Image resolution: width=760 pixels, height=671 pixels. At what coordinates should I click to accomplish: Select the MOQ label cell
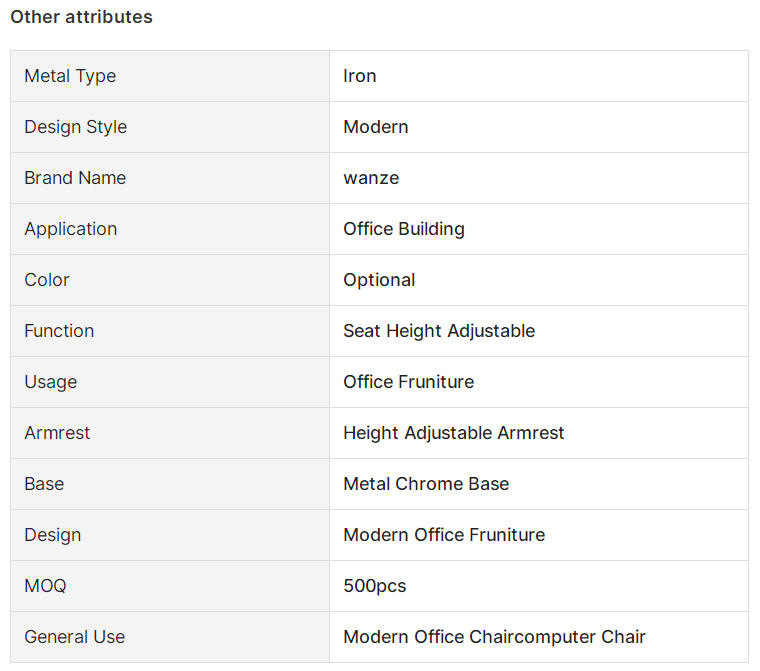(x=170, y=586)
